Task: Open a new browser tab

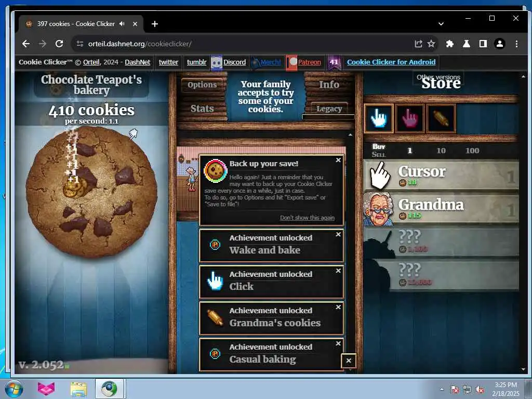Action: click(155, 24)
